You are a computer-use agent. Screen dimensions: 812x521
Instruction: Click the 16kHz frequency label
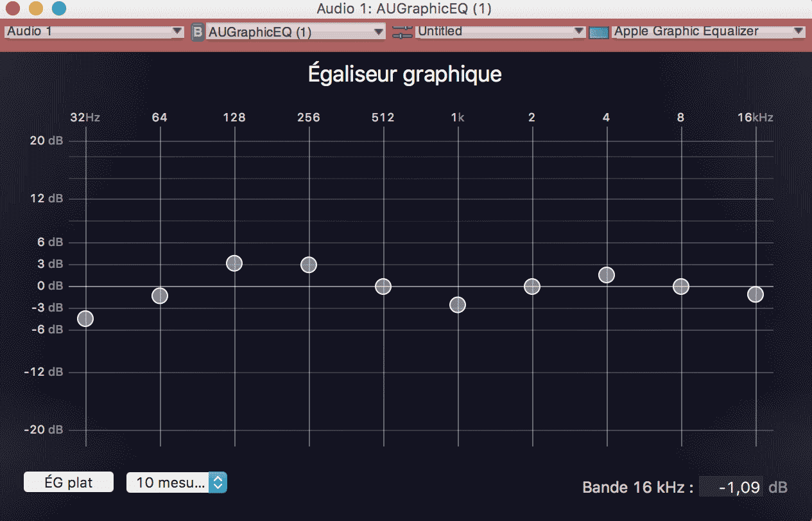tap(755, 118)
